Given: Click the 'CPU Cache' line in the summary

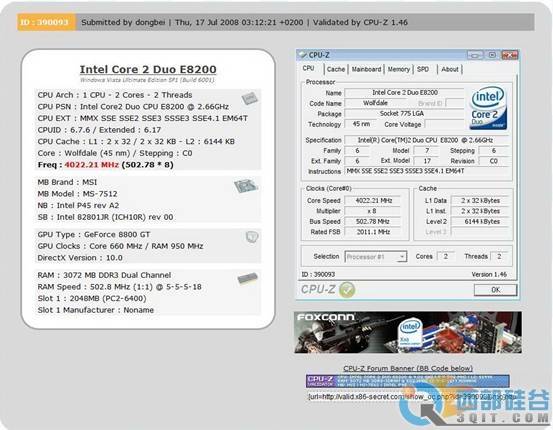Looking at the screenshot, I should tap(136, 141).
